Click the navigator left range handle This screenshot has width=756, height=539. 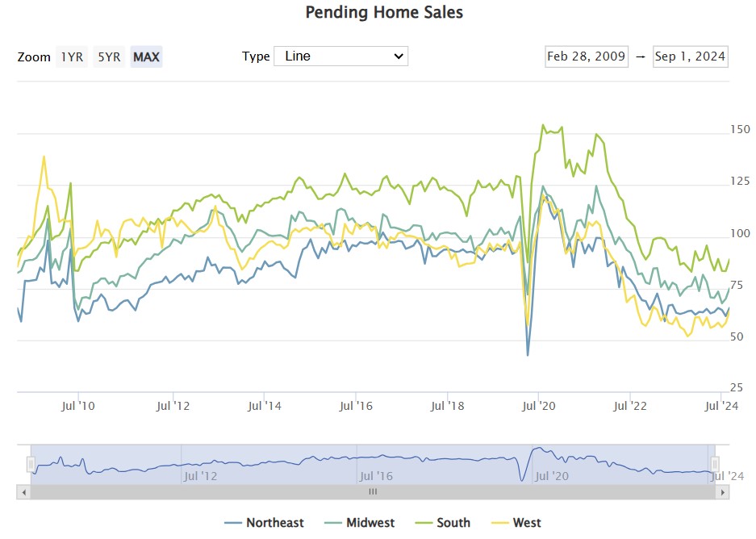point(31,464)
